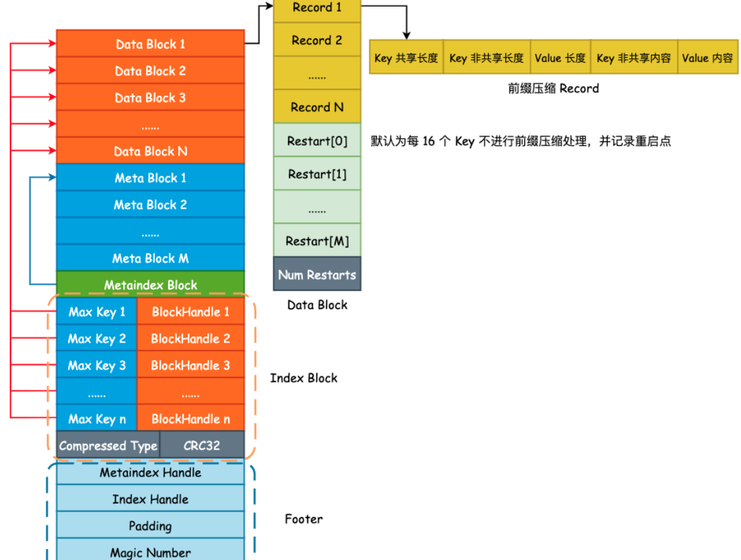This screenshot has width=741, height=560.
Task: Click the Index Handle row
Action: 149,499
